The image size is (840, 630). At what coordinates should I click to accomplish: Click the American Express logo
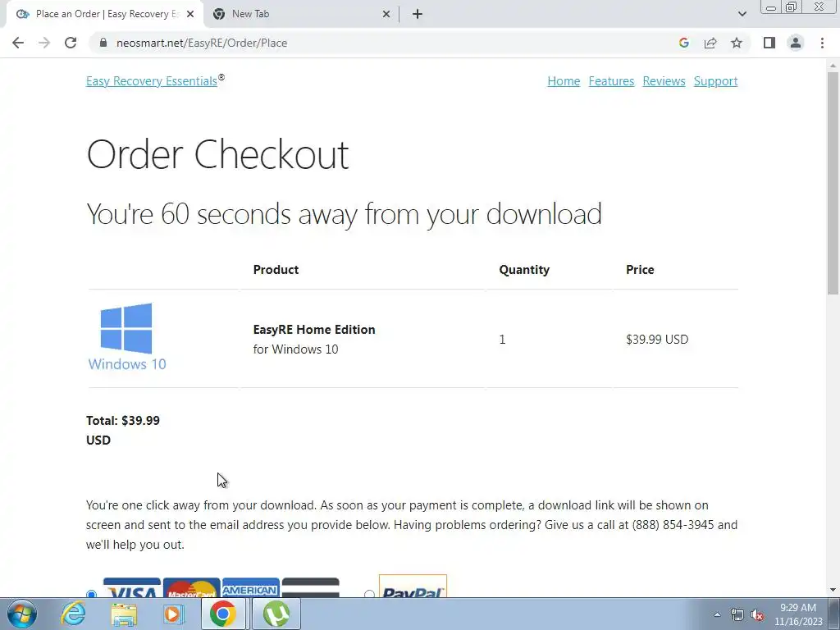(251, 587)
